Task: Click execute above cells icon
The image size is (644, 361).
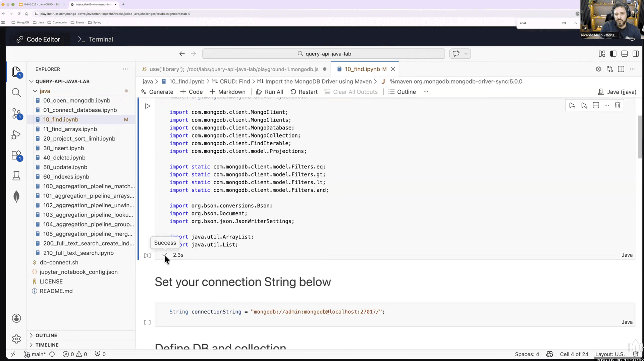Action: click(x=572, y=105)
